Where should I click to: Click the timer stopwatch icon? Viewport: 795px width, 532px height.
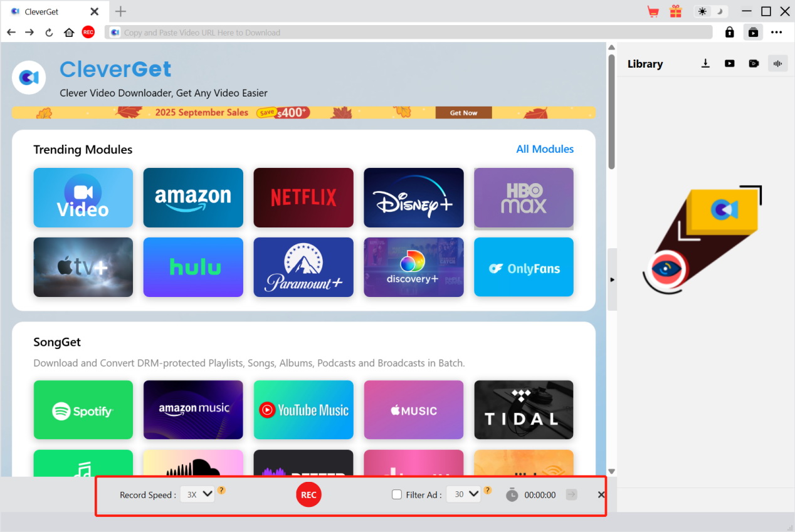pyautogui.click(x=512, y=494)
